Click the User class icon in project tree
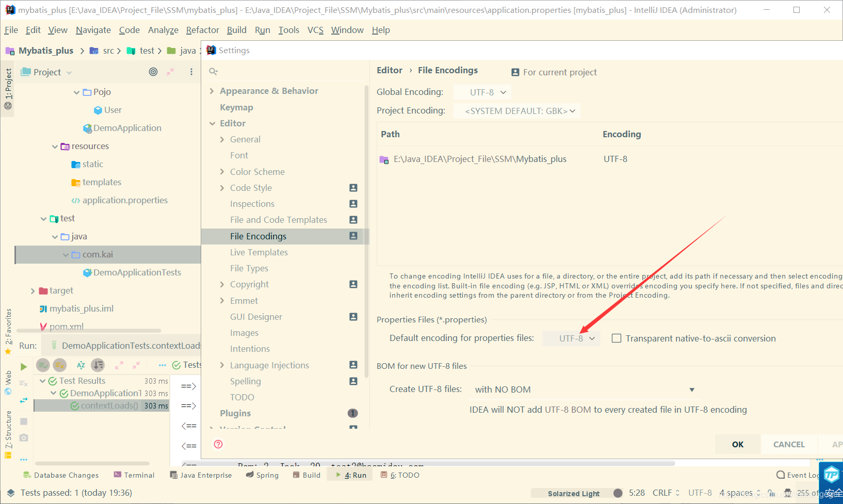 [98, 110]
